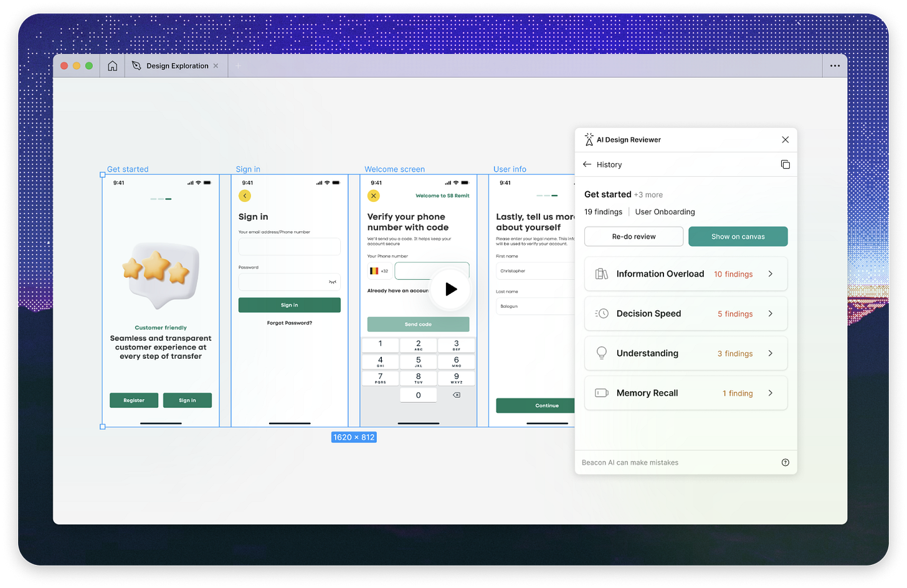Click the Understanding lightbulb icon
907x588 pixels.
coord(601,353)
